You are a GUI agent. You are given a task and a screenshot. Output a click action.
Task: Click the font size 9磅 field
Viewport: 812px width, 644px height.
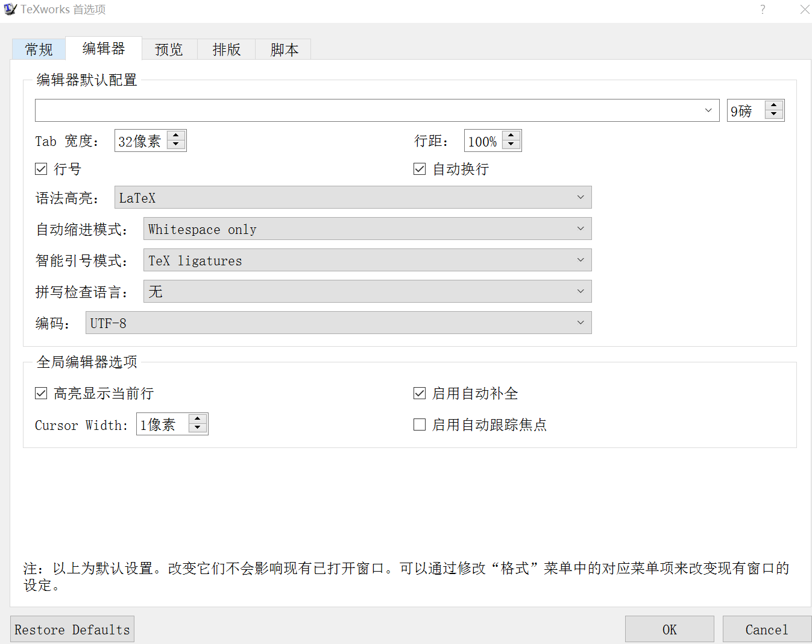coord(746,110)
